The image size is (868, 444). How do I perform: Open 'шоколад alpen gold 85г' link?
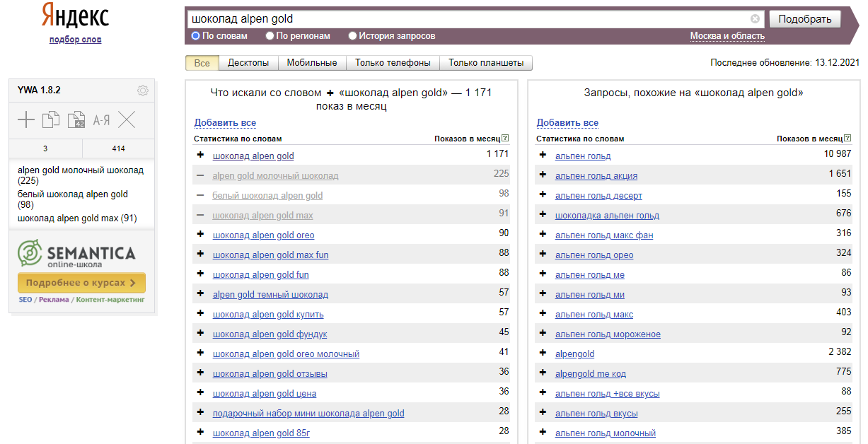261,433
